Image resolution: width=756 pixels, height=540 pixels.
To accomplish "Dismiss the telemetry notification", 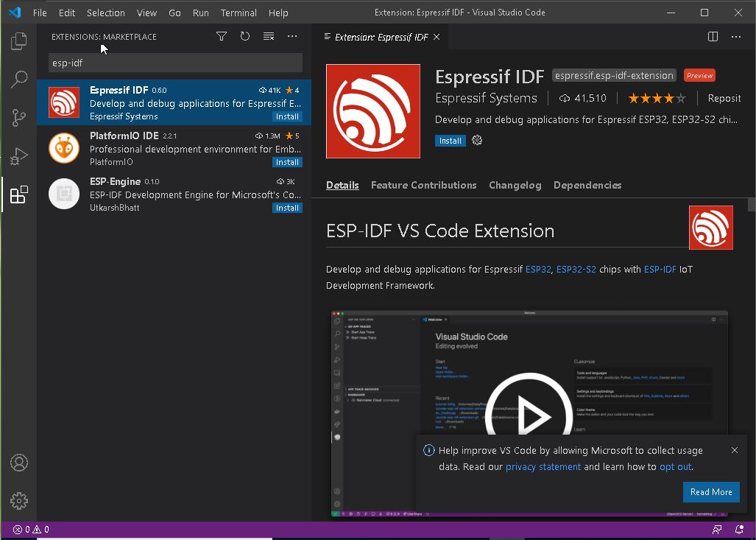I will (x=735, y=450).
